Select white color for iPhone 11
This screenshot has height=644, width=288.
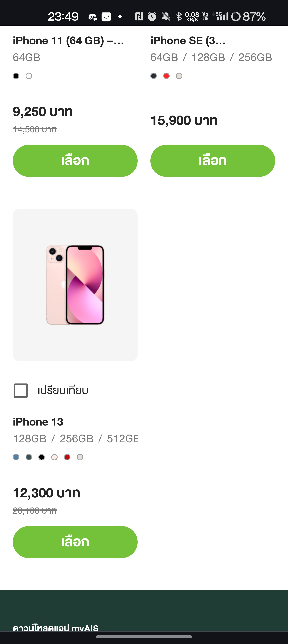29,76
